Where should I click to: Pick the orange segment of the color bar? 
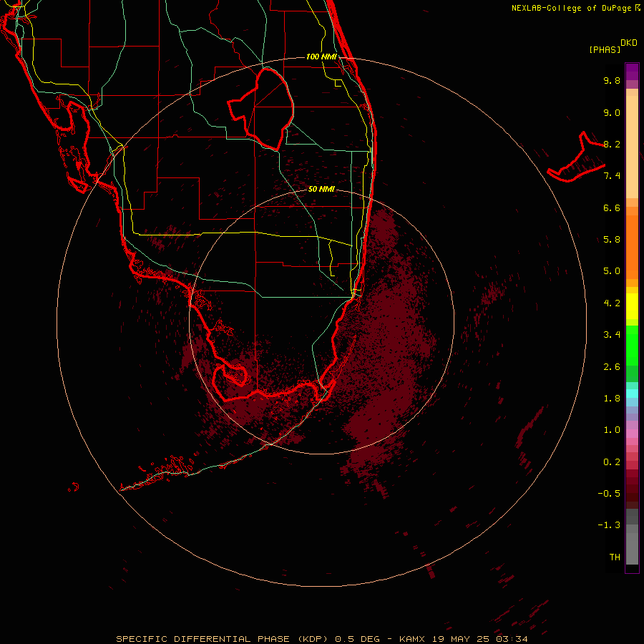click(632, 248)
